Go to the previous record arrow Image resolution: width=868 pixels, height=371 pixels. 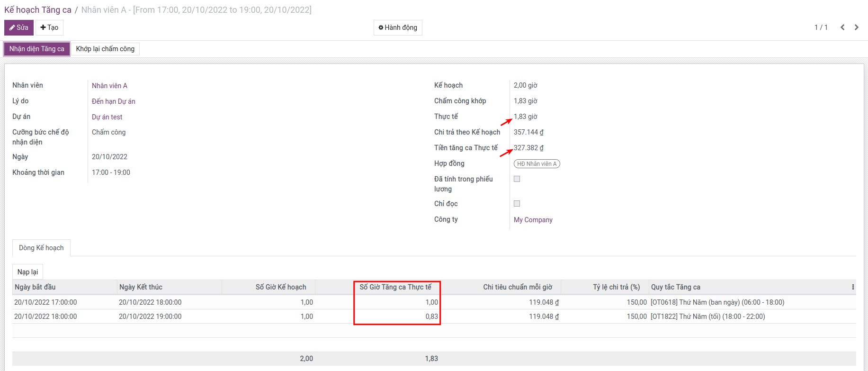click(x=842, y=27)
